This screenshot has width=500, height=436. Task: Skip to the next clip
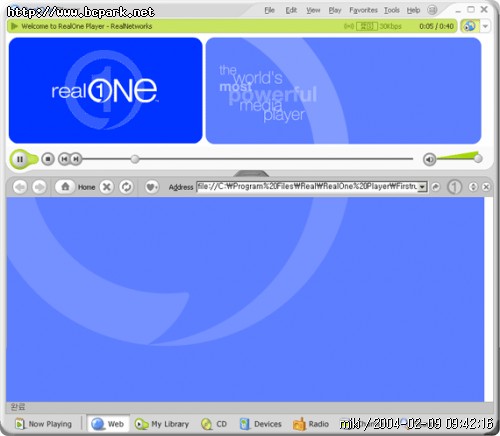pyautogui.click(x=76, y=159)
